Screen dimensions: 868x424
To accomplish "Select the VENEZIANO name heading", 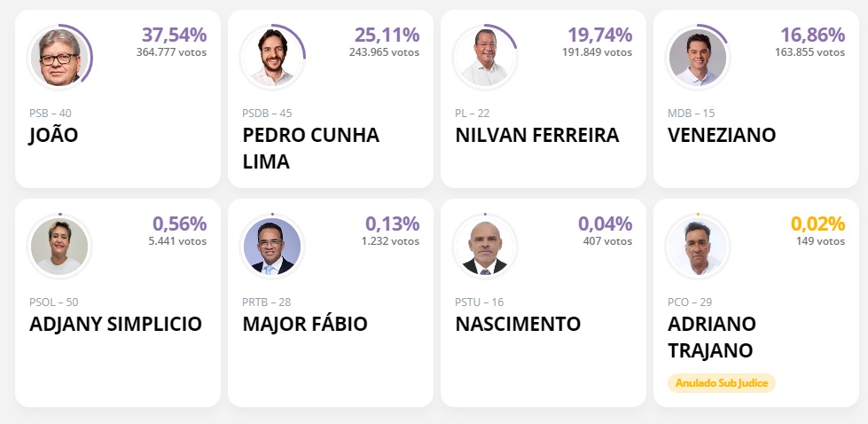I will [x=722, y=135].
